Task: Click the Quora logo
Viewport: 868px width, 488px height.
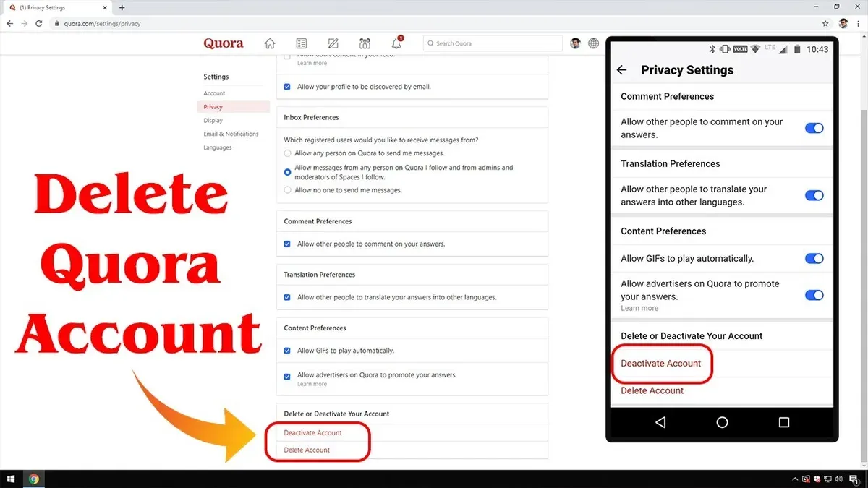Action: [224, 43]
